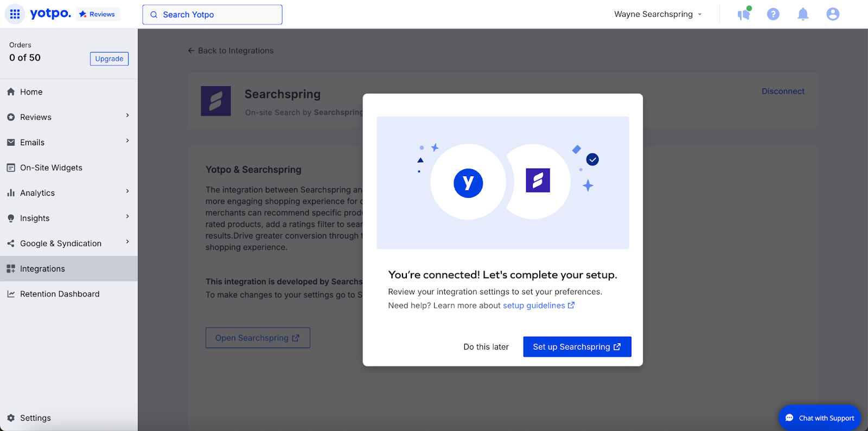Click the Emails envelope icon
868x431 pixels.
11,143
